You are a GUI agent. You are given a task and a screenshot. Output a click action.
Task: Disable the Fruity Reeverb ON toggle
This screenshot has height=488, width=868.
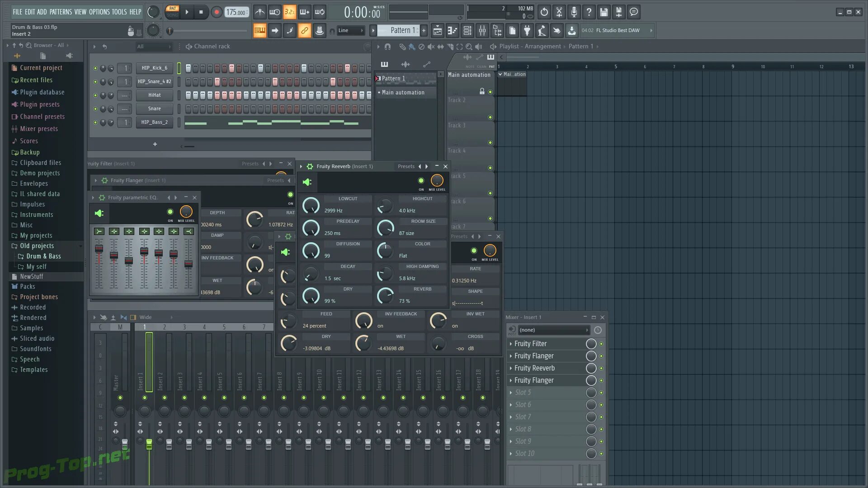(x=421, y=181)
